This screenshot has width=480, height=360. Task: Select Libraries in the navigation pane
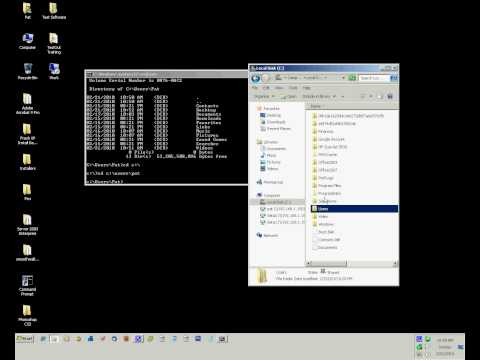267,142
